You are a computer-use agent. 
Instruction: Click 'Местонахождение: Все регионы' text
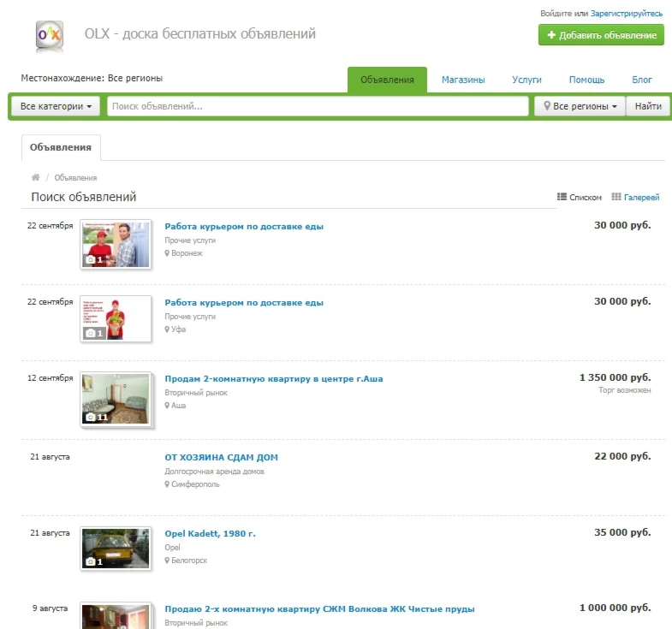[x=92, y=78]
